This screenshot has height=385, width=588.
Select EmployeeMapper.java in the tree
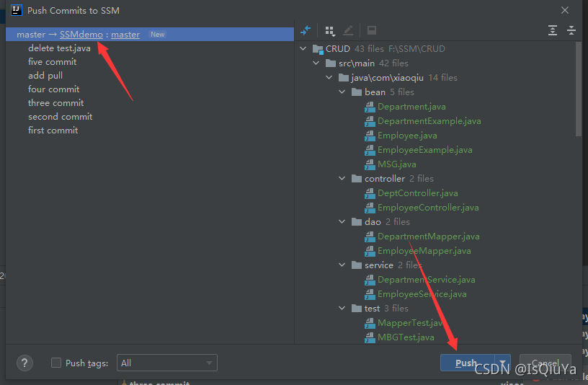[424, 251]
